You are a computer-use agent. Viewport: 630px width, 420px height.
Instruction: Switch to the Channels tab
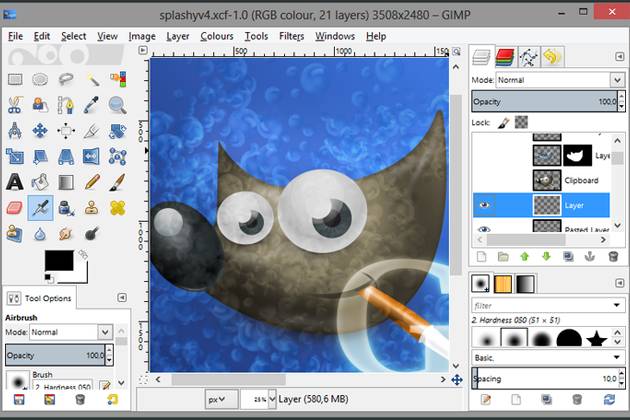click(505, 57)
